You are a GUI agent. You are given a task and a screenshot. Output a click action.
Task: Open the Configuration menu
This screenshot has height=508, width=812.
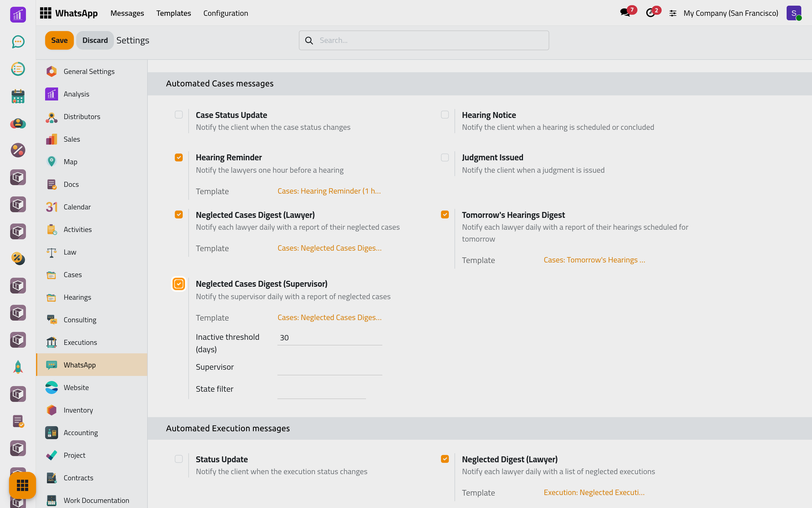[226, 13]
